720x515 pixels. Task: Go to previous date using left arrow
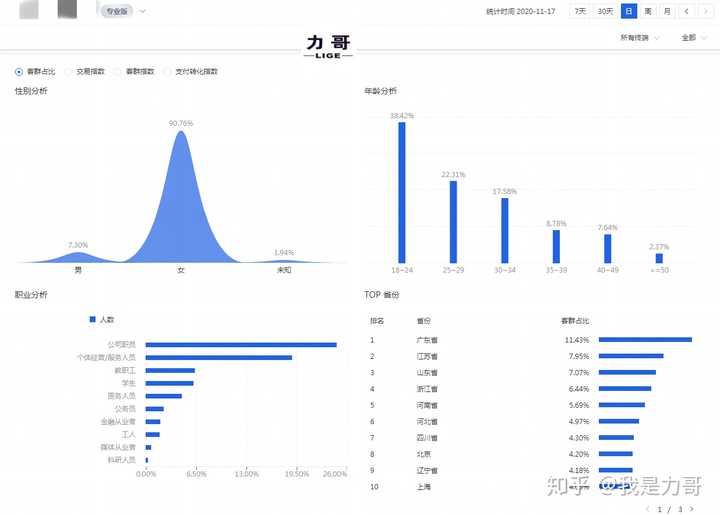pyautogui.click(x=687, y=11)
